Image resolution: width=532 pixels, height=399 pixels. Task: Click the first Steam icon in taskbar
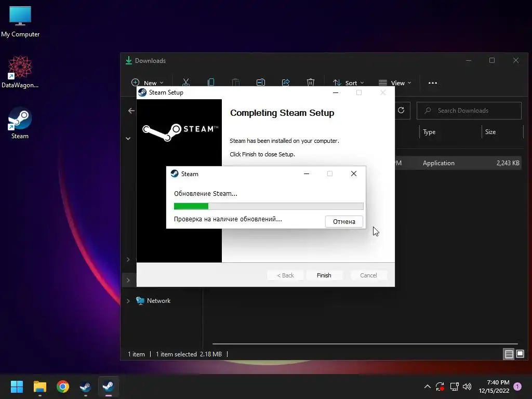(x=86, y=387)
